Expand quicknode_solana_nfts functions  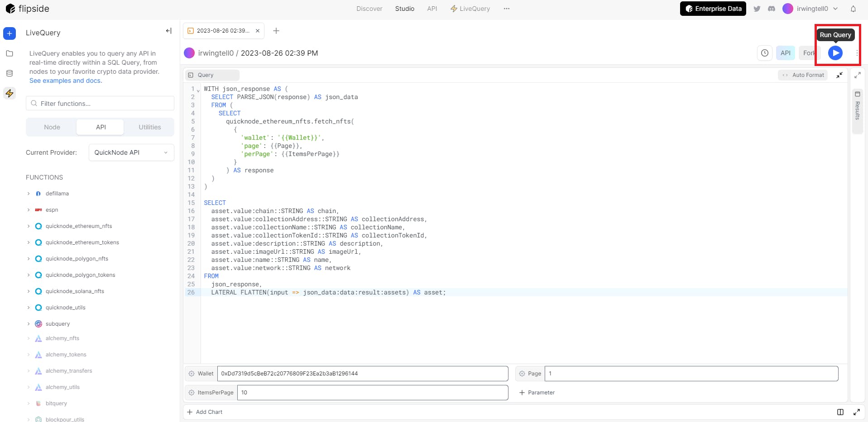(x=28, y=291)
